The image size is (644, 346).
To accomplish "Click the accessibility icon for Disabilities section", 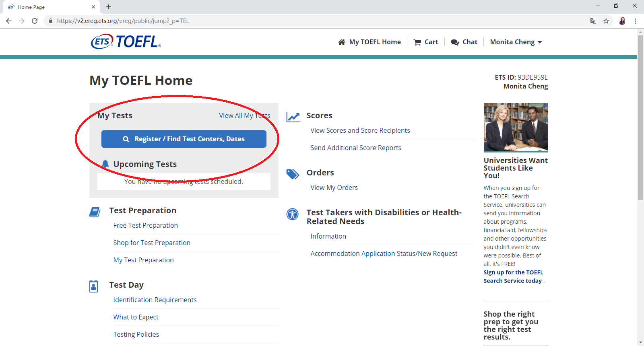I will (x=293, y=214).
